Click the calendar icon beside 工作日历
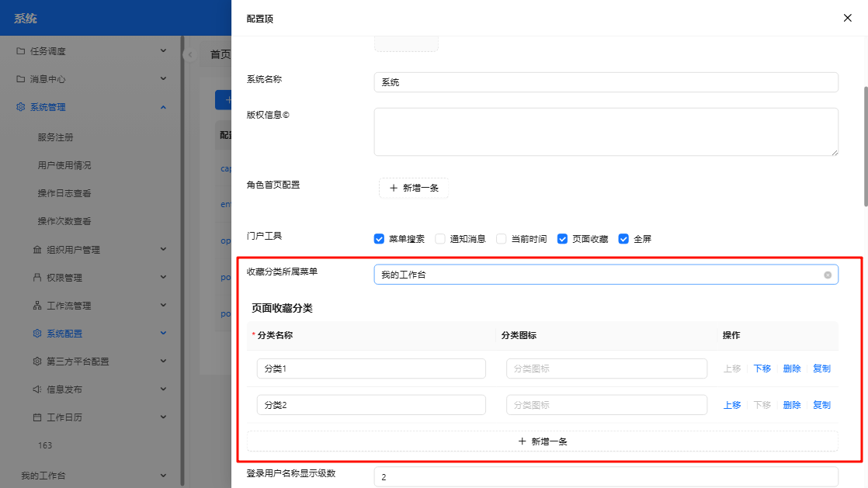 [x=37, y=417]
